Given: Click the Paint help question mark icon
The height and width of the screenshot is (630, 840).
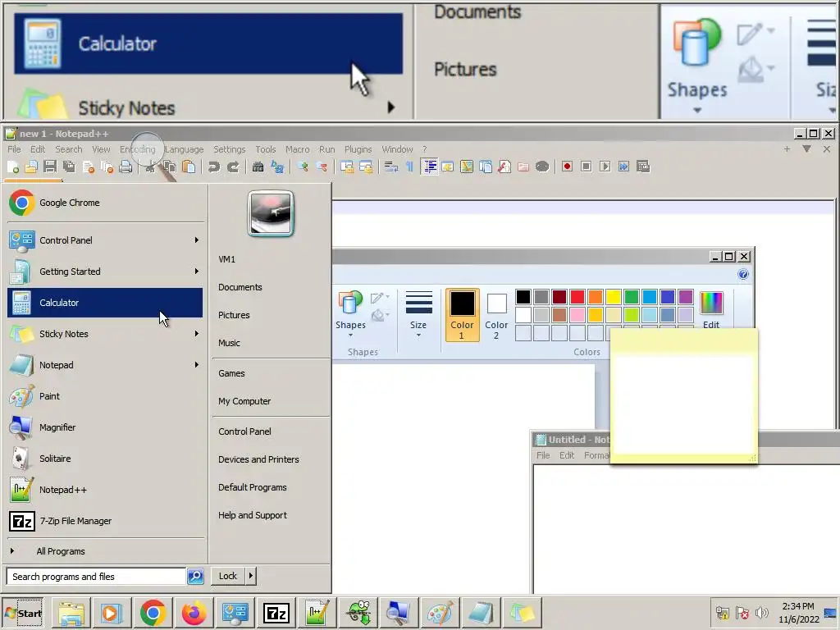Looking at the screenshot, I should 743,274.
